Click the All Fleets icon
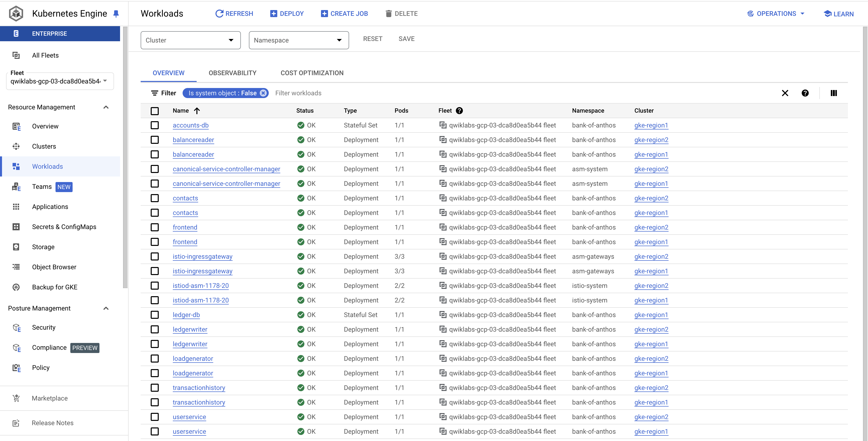Viewport: 868px width, 441px height. (x=16, y=55)
